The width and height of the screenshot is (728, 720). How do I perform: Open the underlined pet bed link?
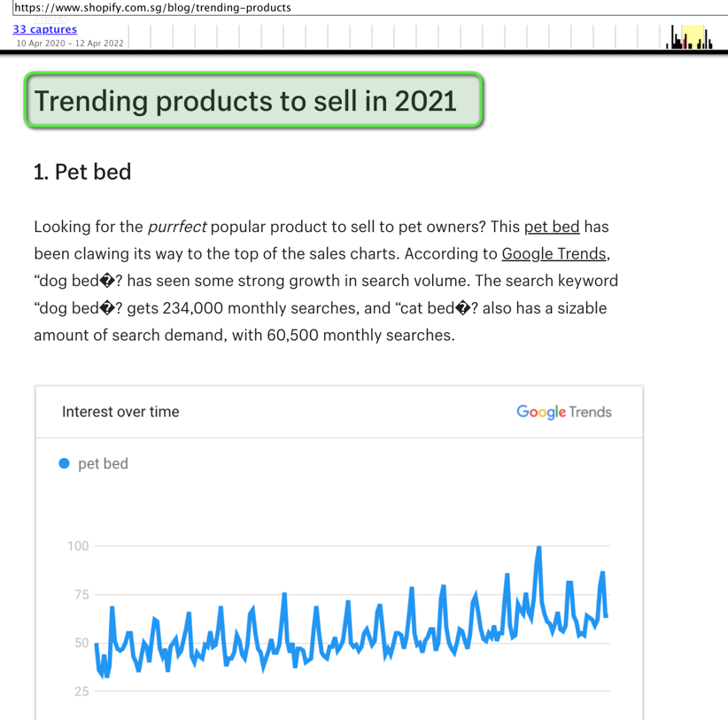click(x=552, y=227)
